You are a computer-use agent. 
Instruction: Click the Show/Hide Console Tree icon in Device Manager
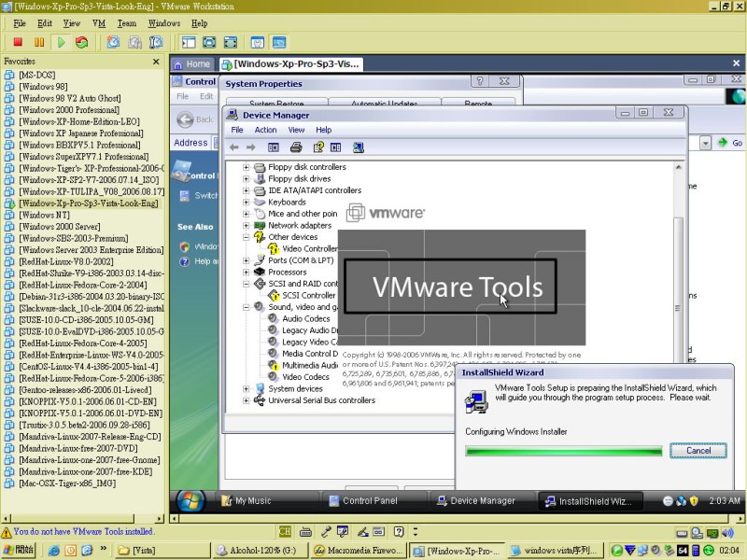[x=274, y=147]
